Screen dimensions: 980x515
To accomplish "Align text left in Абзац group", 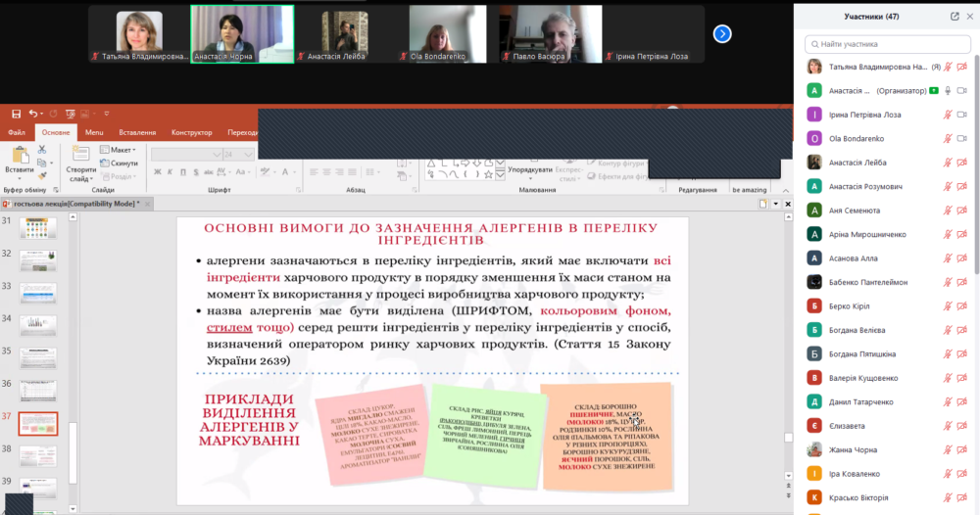I will 314,172.
